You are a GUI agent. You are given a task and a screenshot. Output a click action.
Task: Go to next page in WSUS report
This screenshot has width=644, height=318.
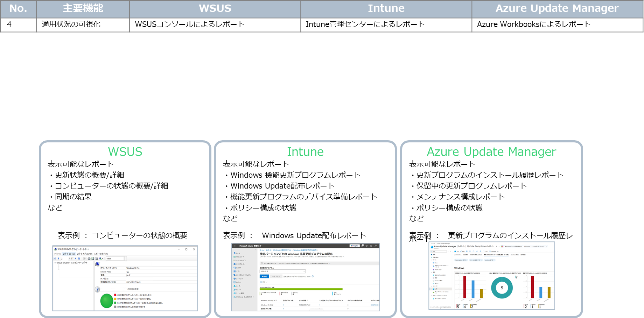pyautogui.click(x=76, y=259)
